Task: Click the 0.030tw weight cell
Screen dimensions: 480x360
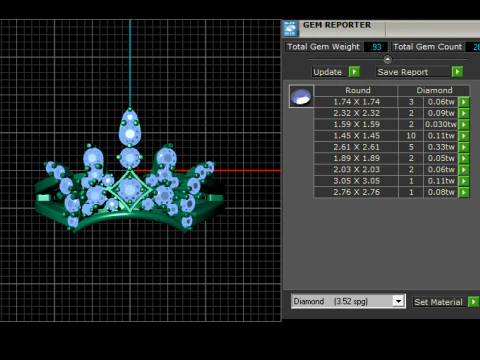Action: (441, 125)
